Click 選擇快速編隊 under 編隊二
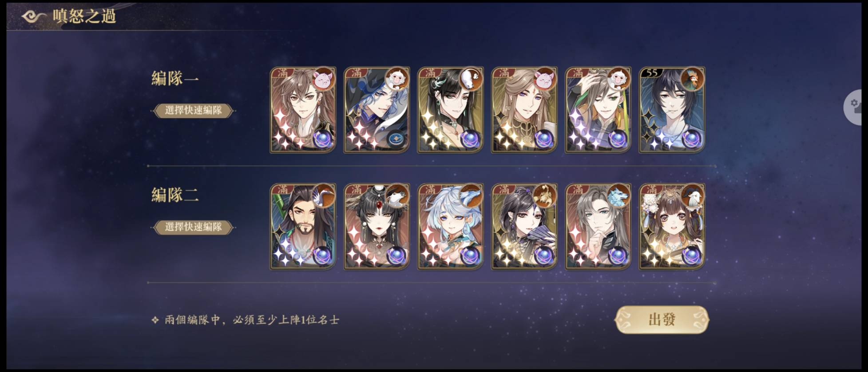The height and width of the screenshot is (372, 868). pyautogui.click(x=193, y=227)
